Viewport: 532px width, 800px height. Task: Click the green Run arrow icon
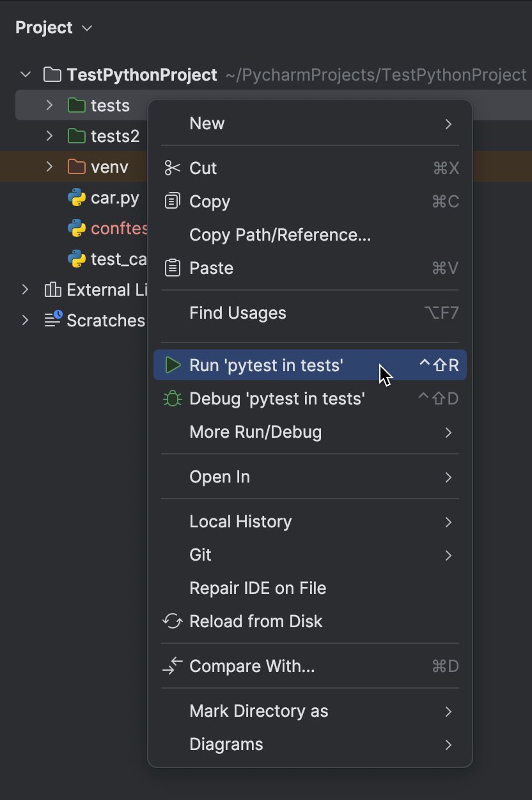coord(172,365)
